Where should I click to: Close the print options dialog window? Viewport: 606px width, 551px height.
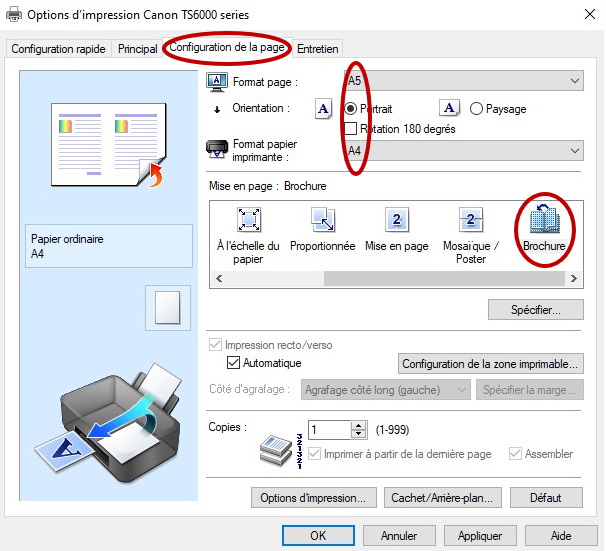tap(590, 15)
